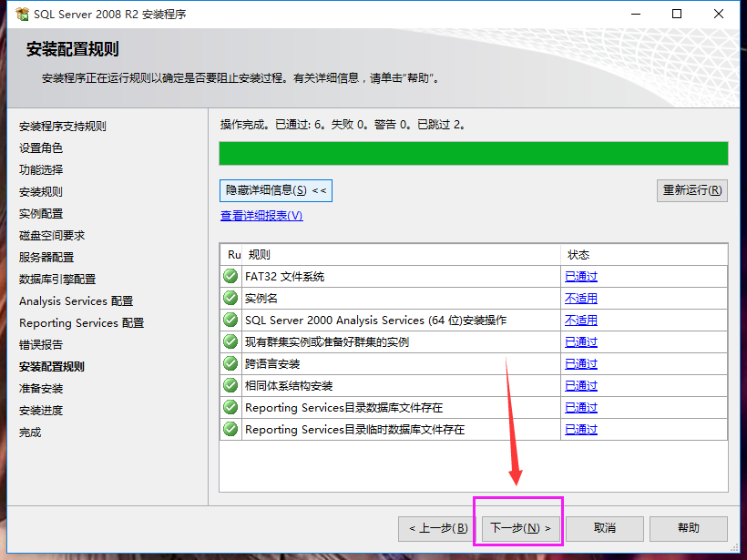Click the 跨语言安装 rule text
747x560 pixels.
click(272, 364)
